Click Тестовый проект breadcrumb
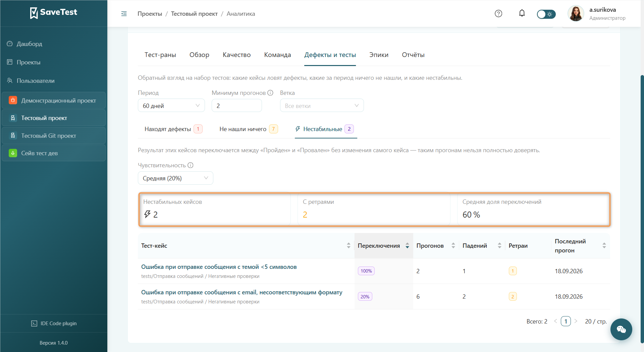The image size is (644, 352). [x=194, y=14]
